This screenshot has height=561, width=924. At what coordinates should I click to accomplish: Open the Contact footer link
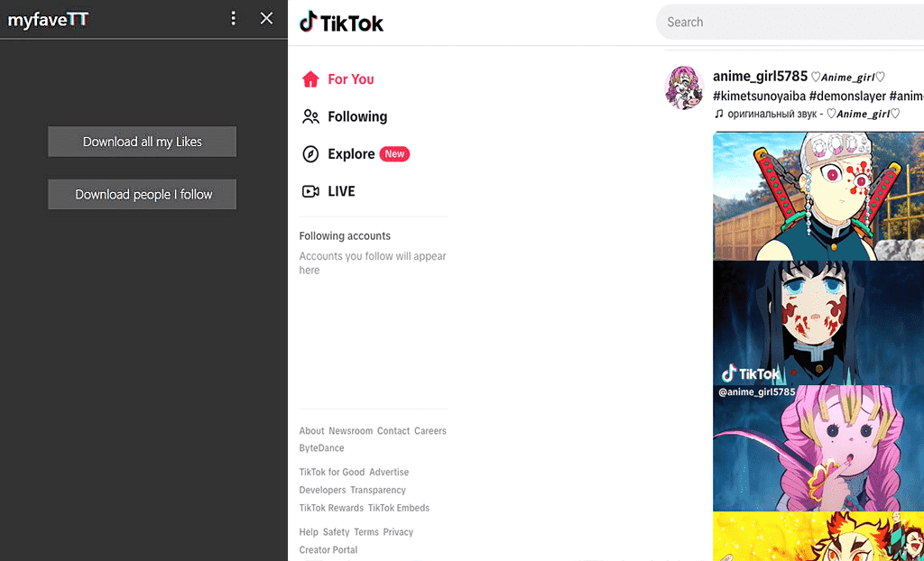[393, 431]
